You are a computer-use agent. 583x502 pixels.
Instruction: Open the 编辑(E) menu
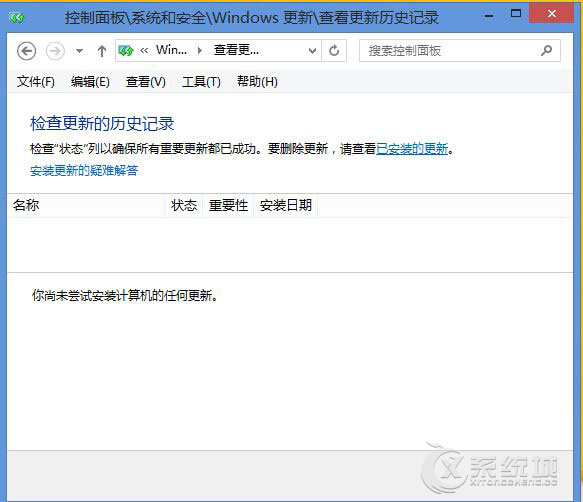point(90,81)
